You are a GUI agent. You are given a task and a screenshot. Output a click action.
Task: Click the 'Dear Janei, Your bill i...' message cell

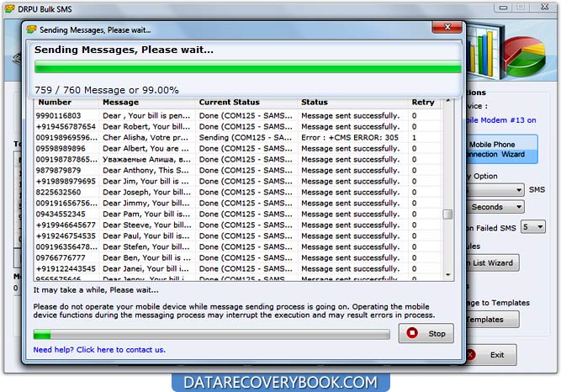tap(146, 268)
